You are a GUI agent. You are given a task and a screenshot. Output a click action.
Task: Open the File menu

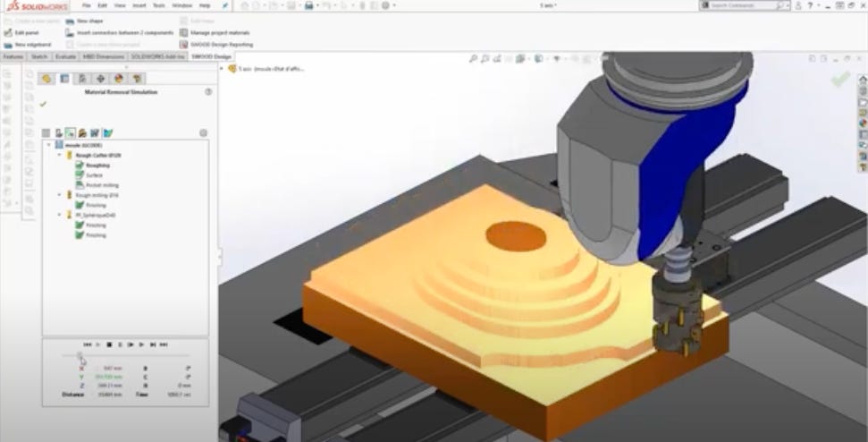coord(87,5)
